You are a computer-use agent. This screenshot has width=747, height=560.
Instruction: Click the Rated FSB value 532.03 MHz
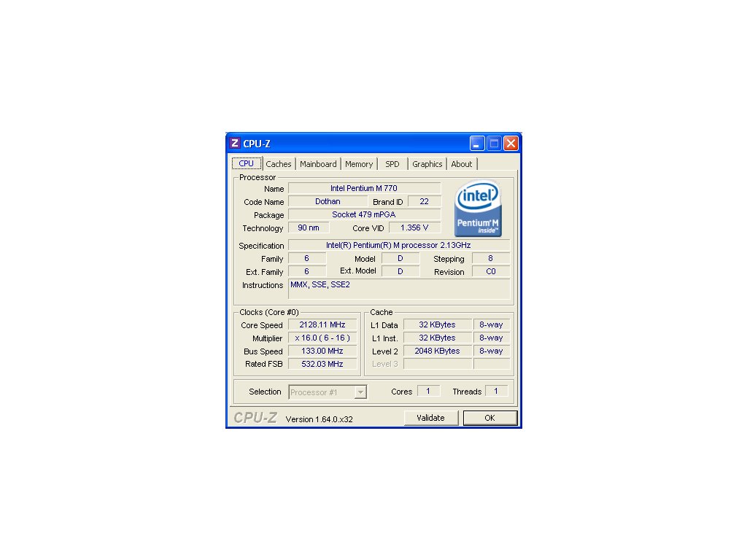click(322, 364)
